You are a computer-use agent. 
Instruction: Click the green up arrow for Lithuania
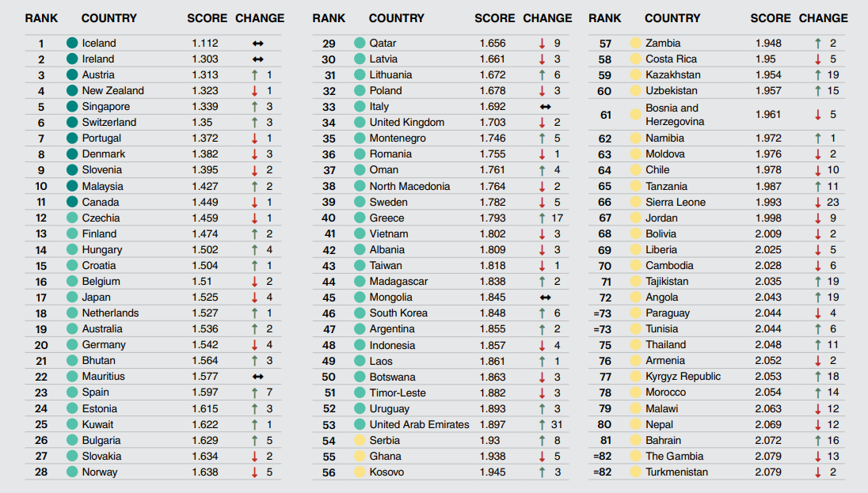[542, 74]
